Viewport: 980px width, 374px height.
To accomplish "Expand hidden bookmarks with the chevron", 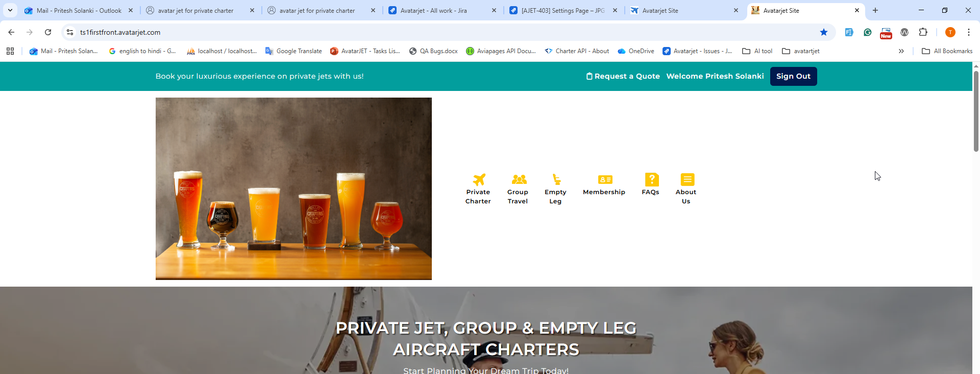I will point(901,51).
